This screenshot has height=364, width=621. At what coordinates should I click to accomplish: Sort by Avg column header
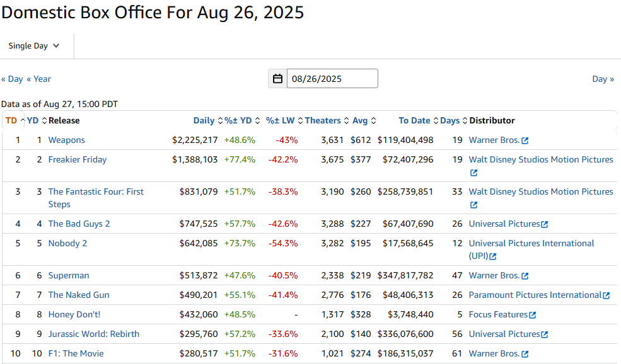click(364, 121)
